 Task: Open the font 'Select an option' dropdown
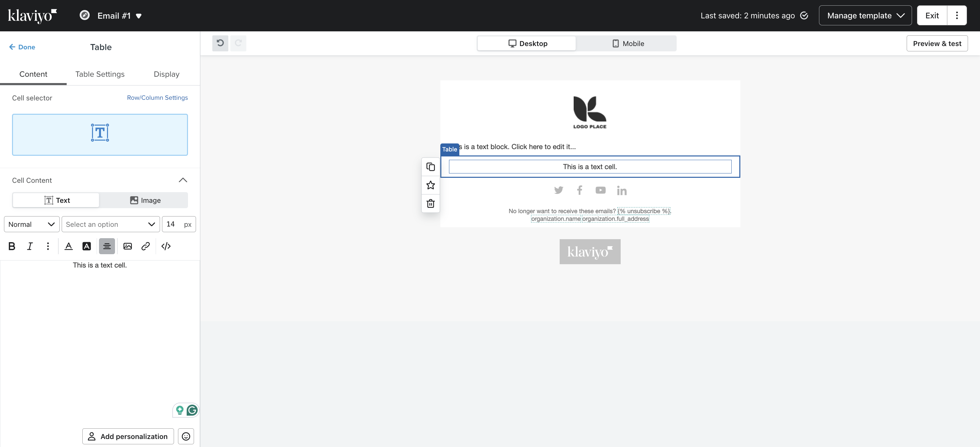click(x=110, y=224)
